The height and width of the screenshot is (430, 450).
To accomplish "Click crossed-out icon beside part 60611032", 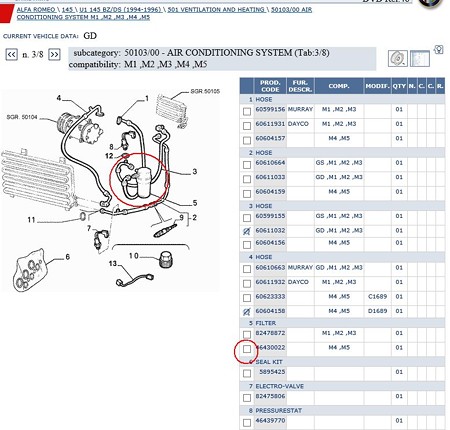I will click(247, 231).
